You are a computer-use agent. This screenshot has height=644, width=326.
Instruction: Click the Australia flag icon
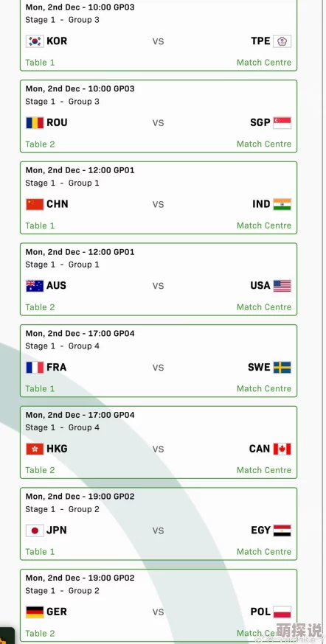35,286
